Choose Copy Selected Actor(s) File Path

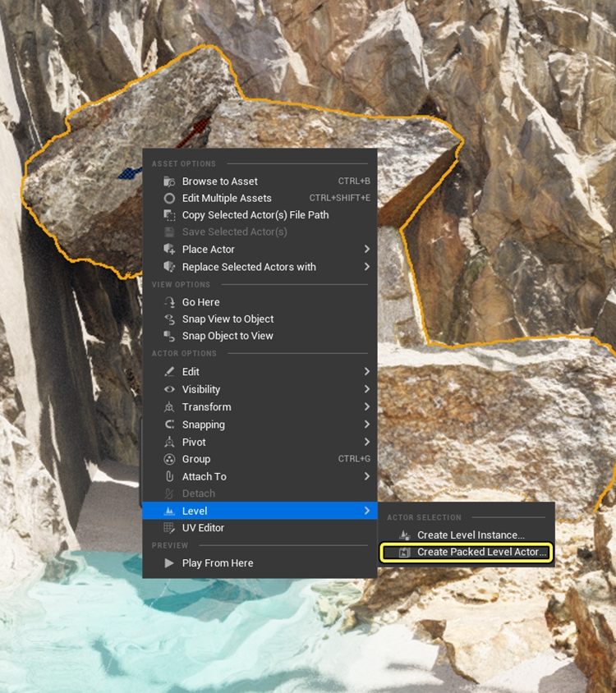pos(260,215)
